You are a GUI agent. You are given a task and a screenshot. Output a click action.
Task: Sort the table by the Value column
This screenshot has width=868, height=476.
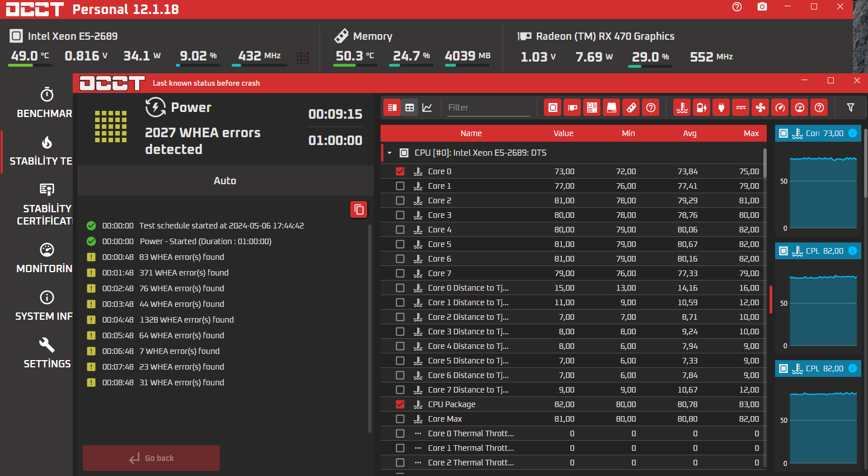(x=564, y=133)
